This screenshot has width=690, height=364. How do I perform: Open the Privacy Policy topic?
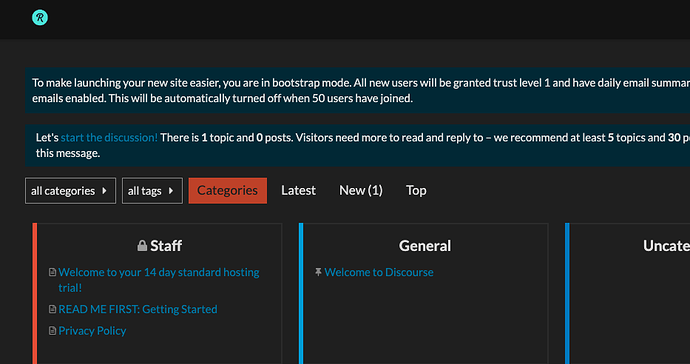[x=92, y=331]
